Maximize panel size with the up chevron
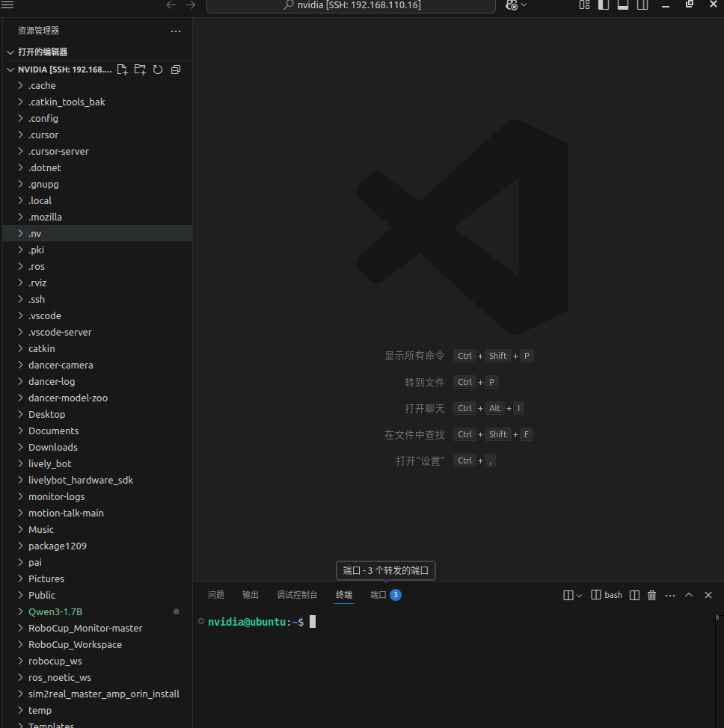Viewport: 724px width, 728px height. click(689, 595)
